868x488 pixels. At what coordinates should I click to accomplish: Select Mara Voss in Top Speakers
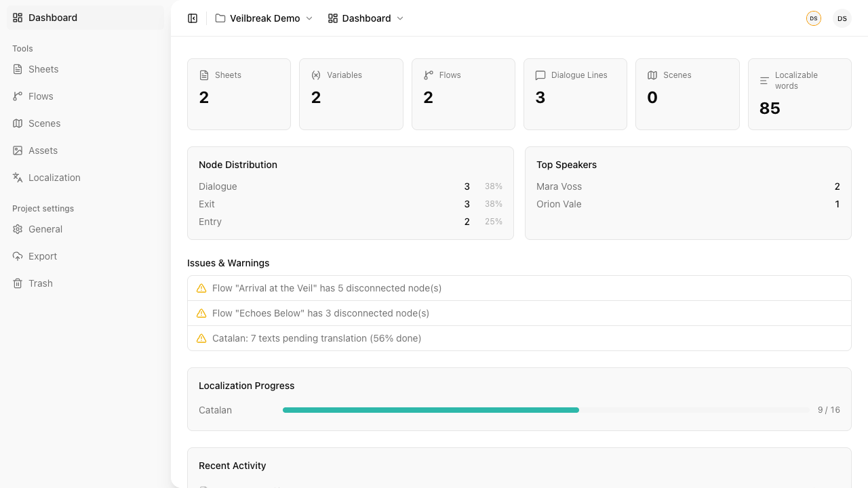[688, 186]
